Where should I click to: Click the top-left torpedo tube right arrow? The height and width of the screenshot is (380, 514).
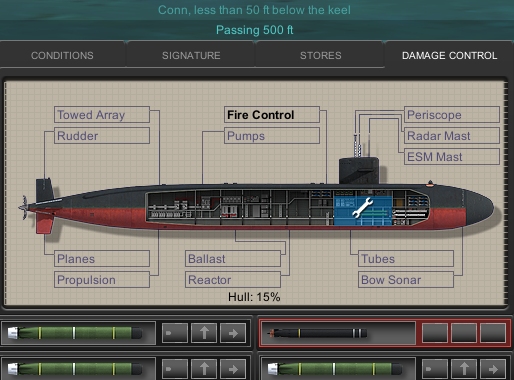point(233,333)
